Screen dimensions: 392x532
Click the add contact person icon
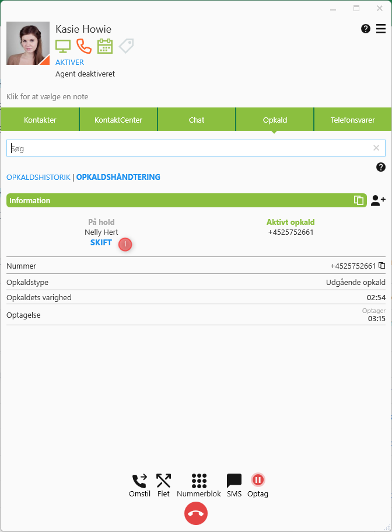point(378,200)
